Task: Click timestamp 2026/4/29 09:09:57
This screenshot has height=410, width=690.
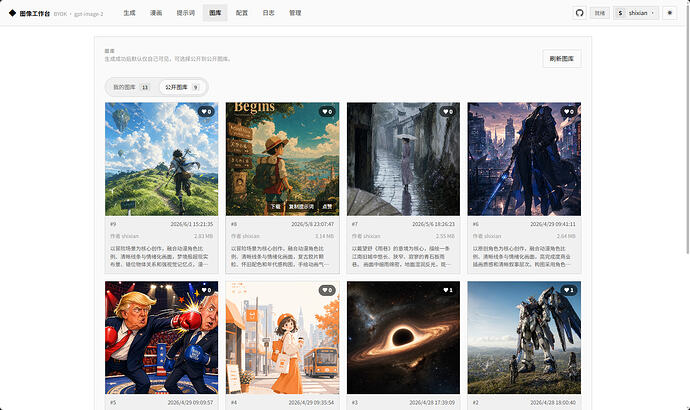Action: coord(190,403)
